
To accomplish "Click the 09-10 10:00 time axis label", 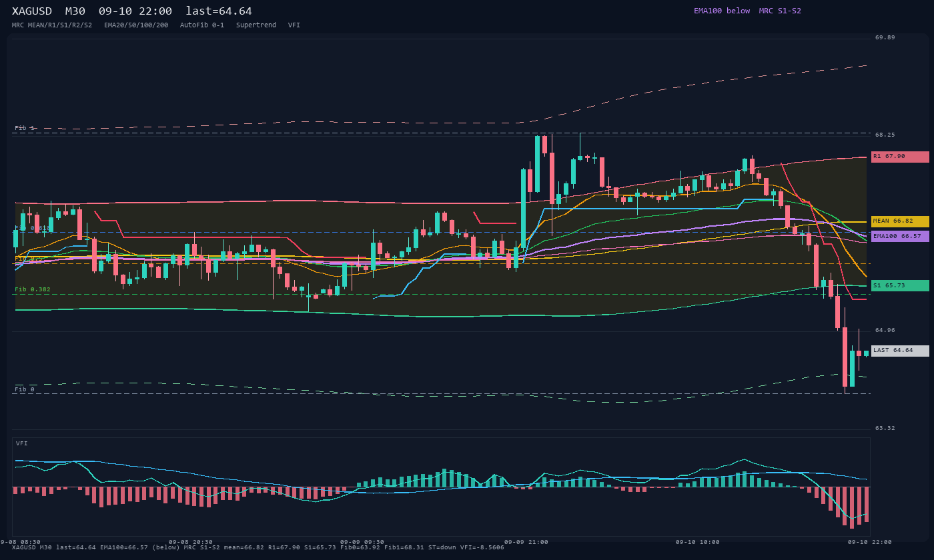I will point(698,542).
